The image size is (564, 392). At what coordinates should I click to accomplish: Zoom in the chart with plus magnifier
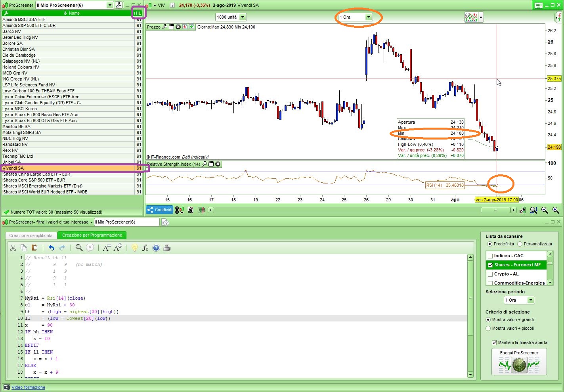[x=556, y=210]
